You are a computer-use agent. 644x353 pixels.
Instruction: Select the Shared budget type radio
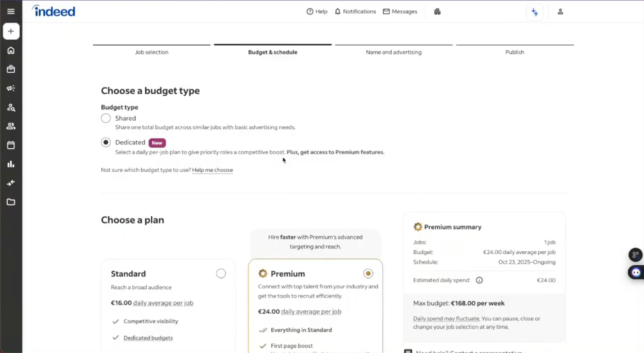[106, 118]
